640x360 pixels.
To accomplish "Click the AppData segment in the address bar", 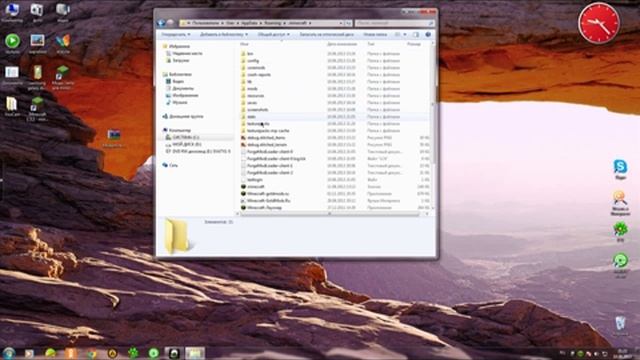I will (x=249, y=23).
